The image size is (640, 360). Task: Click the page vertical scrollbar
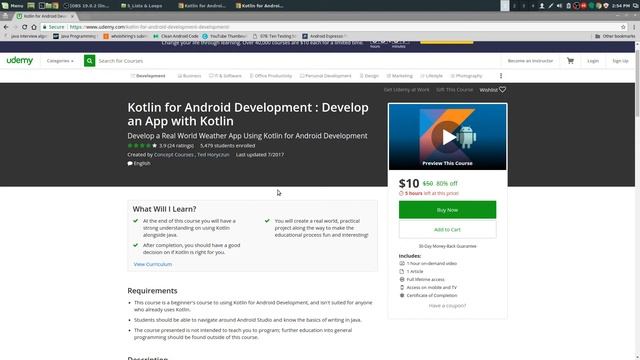[637, 82]
